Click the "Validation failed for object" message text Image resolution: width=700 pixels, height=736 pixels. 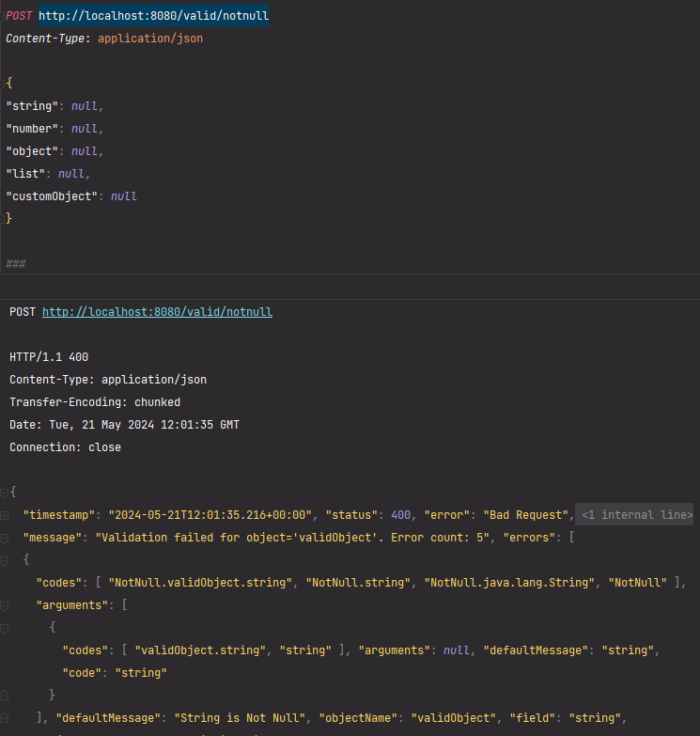(x=292, y=538)
